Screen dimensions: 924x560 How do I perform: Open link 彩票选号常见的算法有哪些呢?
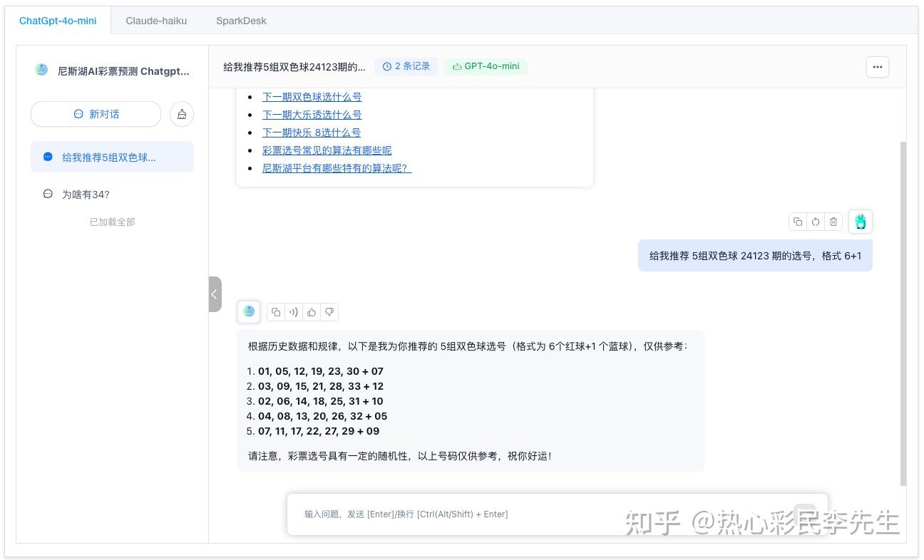327,150
